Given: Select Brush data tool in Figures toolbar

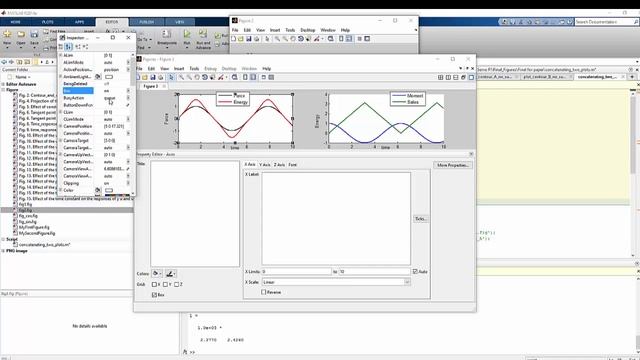Looking at the screenshot, I should tap(221, 77).
